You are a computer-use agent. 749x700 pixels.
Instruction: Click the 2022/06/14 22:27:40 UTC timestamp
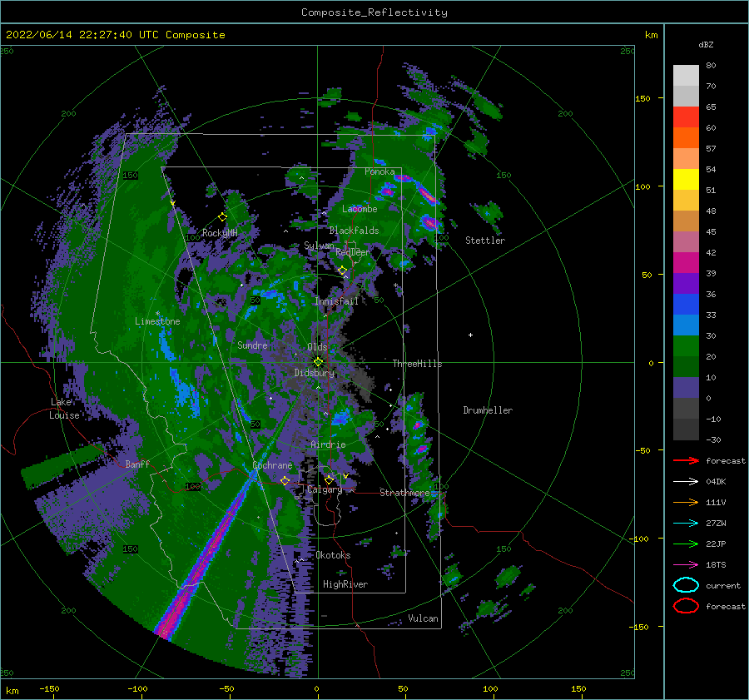[115, 35]
